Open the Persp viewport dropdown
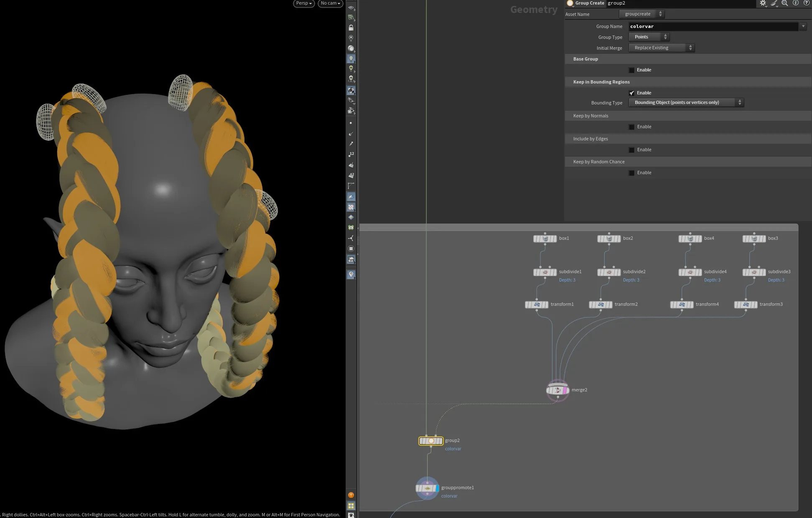This screenshot has height=518, width=812. pyautogui.click(x=304, y=3)
